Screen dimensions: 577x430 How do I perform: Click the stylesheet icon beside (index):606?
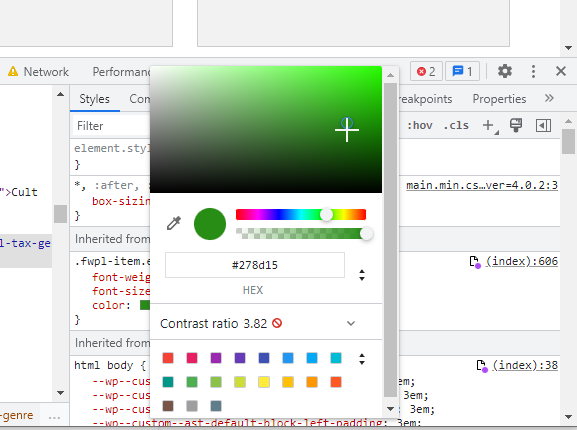pos(475,262)
